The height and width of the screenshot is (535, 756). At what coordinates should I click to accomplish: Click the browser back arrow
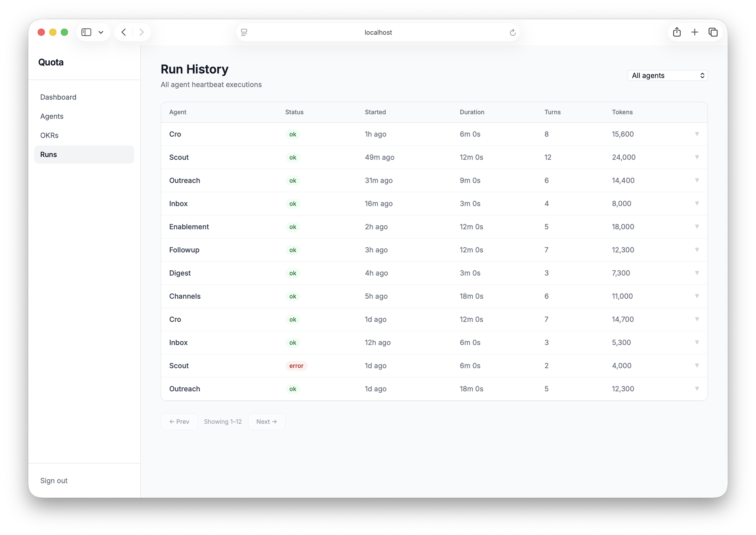pyautogui.click(x=124, y=32)
